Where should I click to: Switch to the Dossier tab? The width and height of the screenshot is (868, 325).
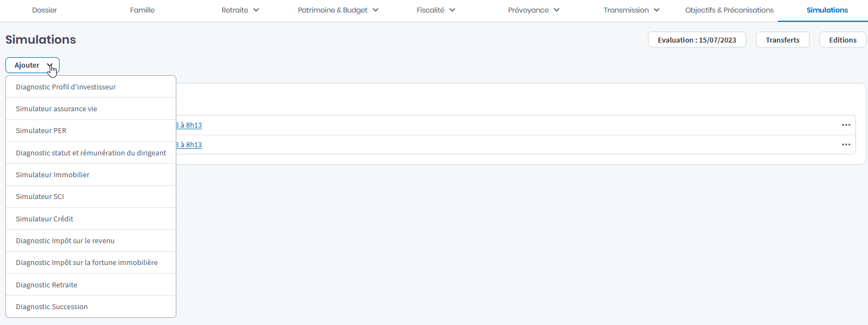[x=44, y=10]
